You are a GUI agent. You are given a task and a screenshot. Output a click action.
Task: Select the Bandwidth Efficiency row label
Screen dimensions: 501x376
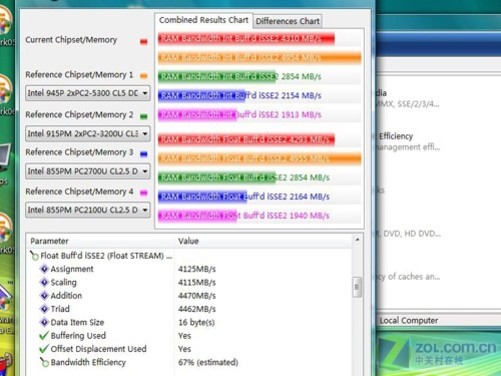88,362
